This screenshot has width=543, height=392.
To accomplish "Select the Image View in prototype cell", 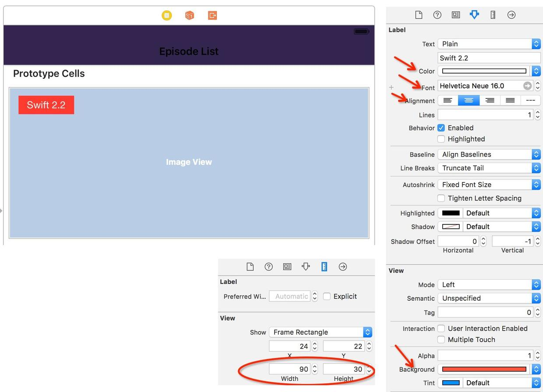I will [x=189, y=162].
